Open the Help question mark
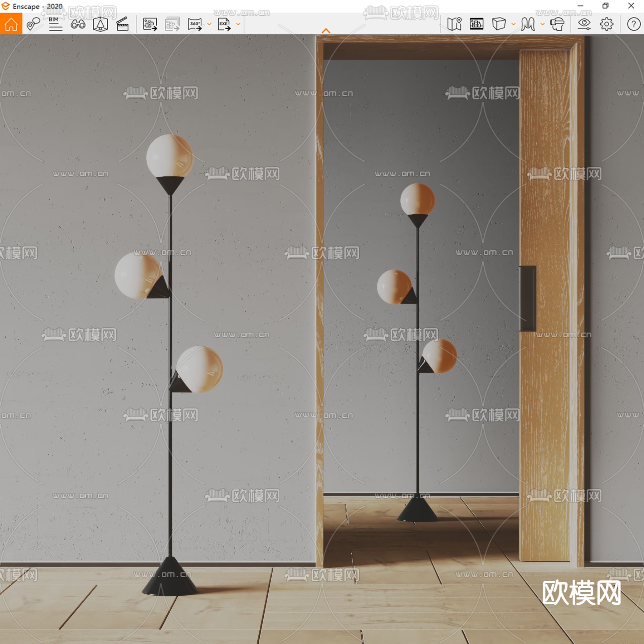Screen dimensions: 644x644 tap(634, 24)
